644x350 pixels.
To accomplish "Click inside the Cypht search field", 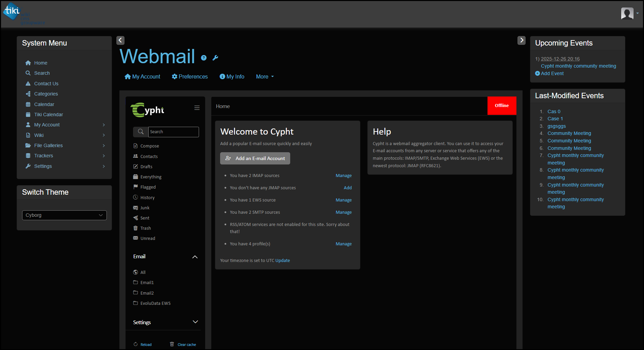I will pyautogui.click(x=173, y=132).
